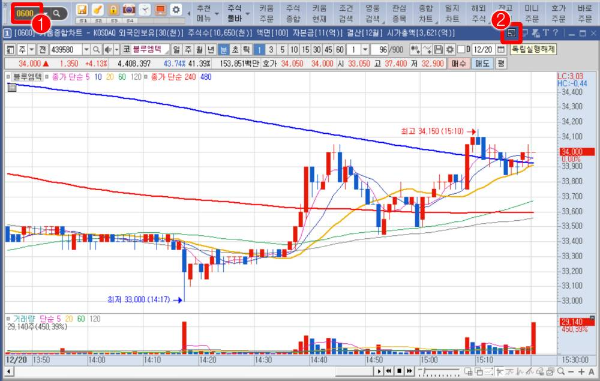Select the 년 yearly period button
This screenshot has width=600, height=381.
211,49
